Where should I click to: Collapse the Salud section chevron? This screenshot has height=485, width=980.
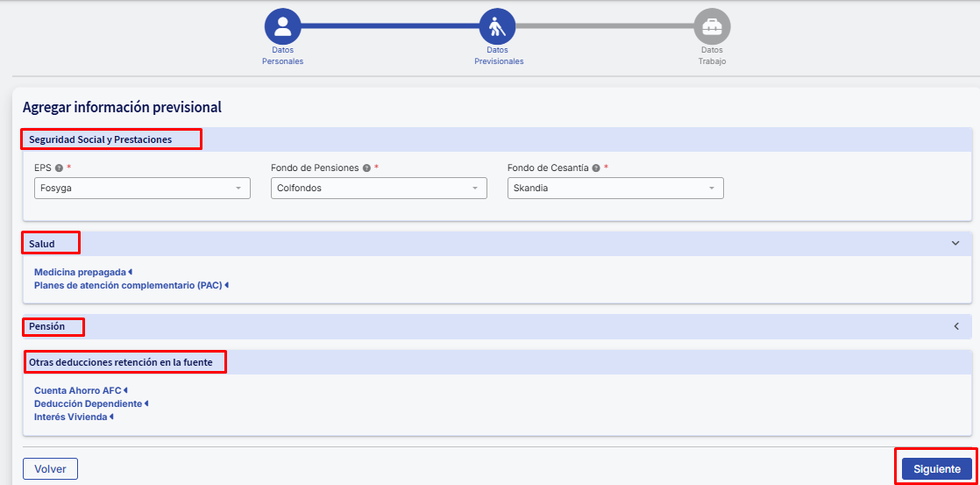(955, 243)
